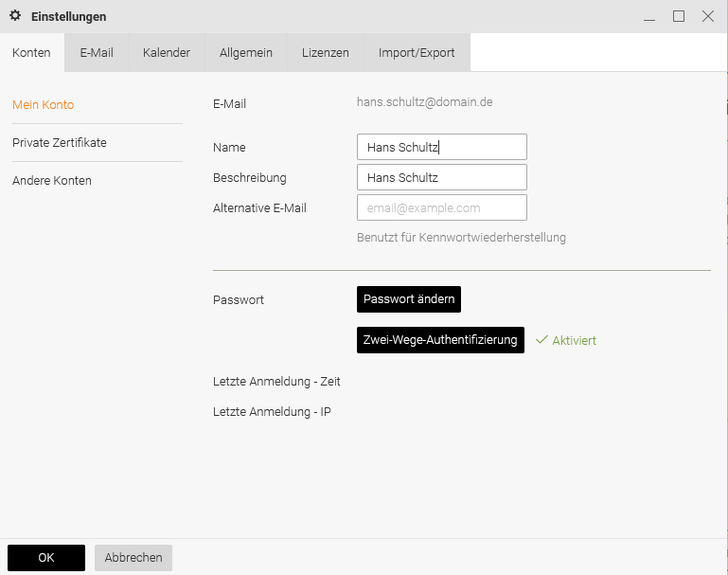The width and height of the screenshot is (728, 575).
Task: Go to the Kalender tab
Action: tap(167, 53)
